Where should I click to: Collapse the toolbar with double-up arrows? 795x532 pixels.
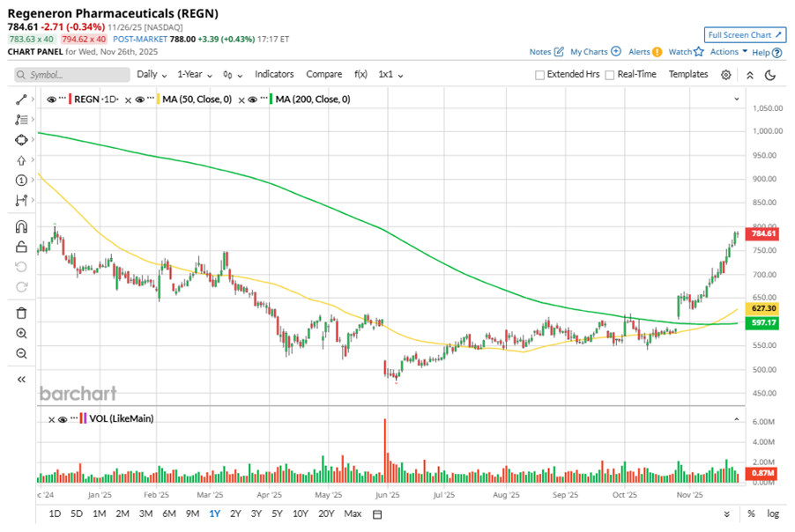tap(750, 75)
